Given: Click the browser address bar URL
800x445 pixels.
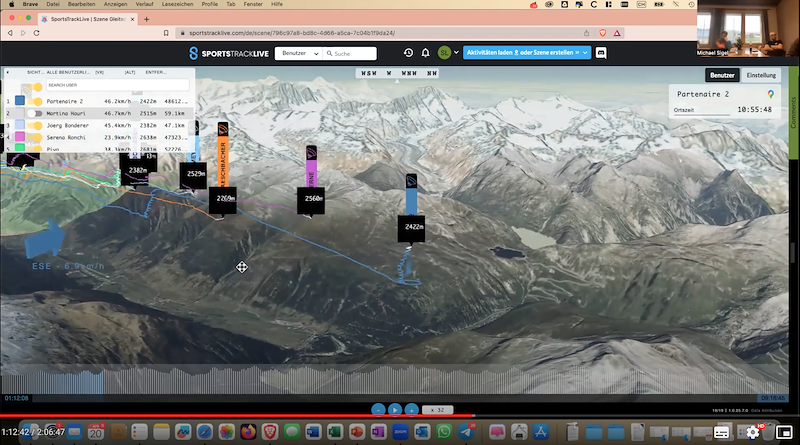Looking at the screenshot, I should [292, 33].
